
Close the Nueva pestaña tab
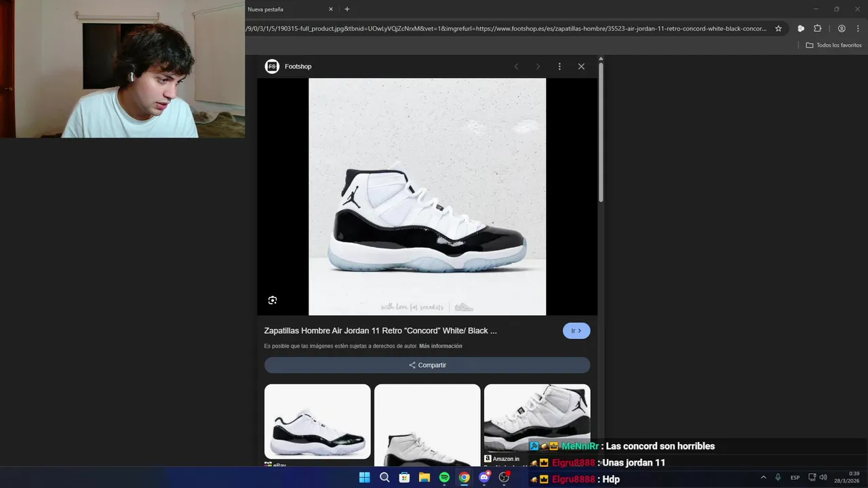[x=331, y=9]
